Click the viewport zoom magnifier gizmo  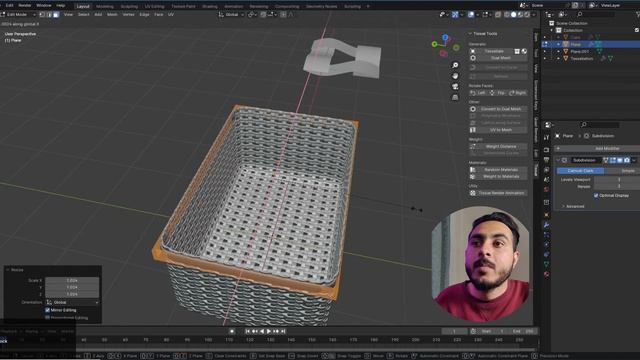click(x=455, y=65)
